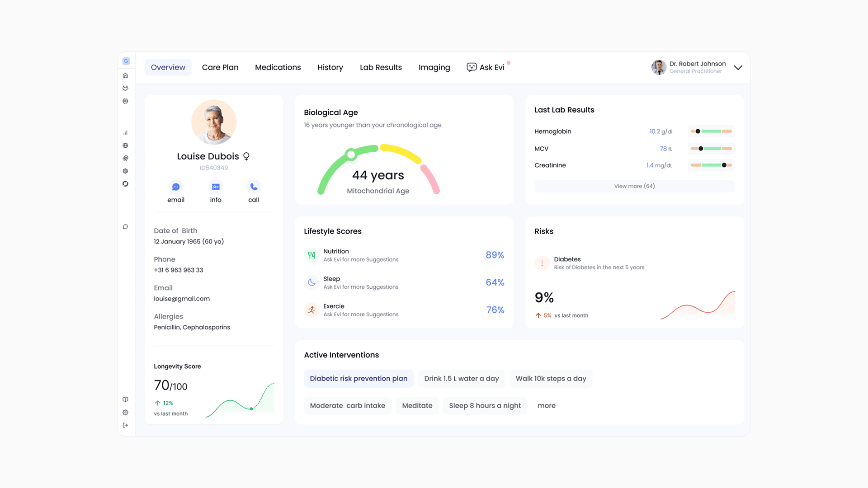This screenshot has width=868, height=488.
Task: Switch to the Care Plan tab
Action: pos(220,67)
